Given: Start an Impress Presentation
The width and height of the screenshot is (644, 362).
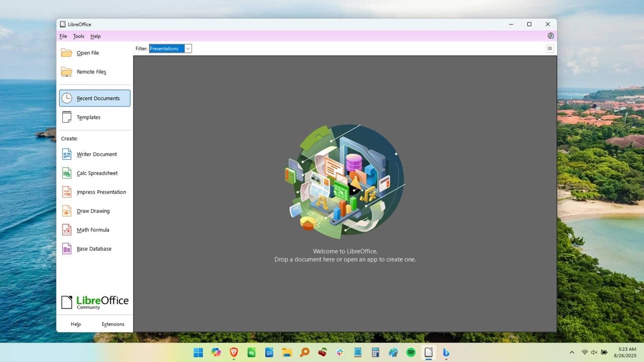Looking at the screenshot, I should coord(101,192).
